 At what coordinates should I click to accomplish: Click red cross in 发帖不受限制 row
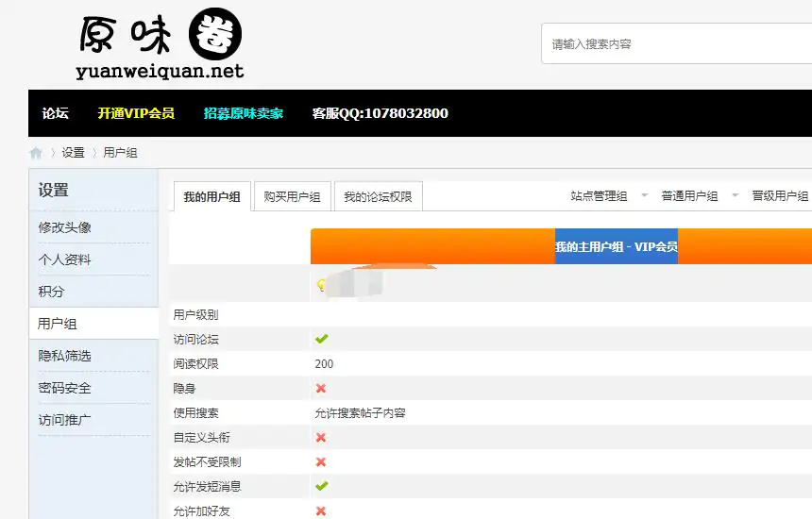pos(321,461)
